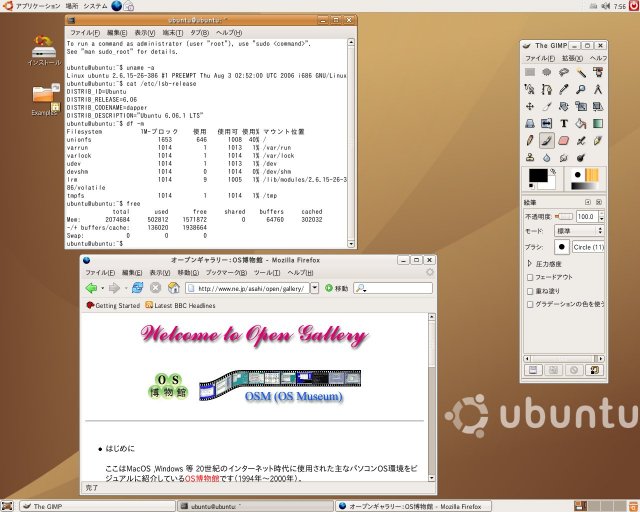The width and height of the screenshot is (640, 512).
Task: Click the white background color swatch
Action: pos(551,184)
